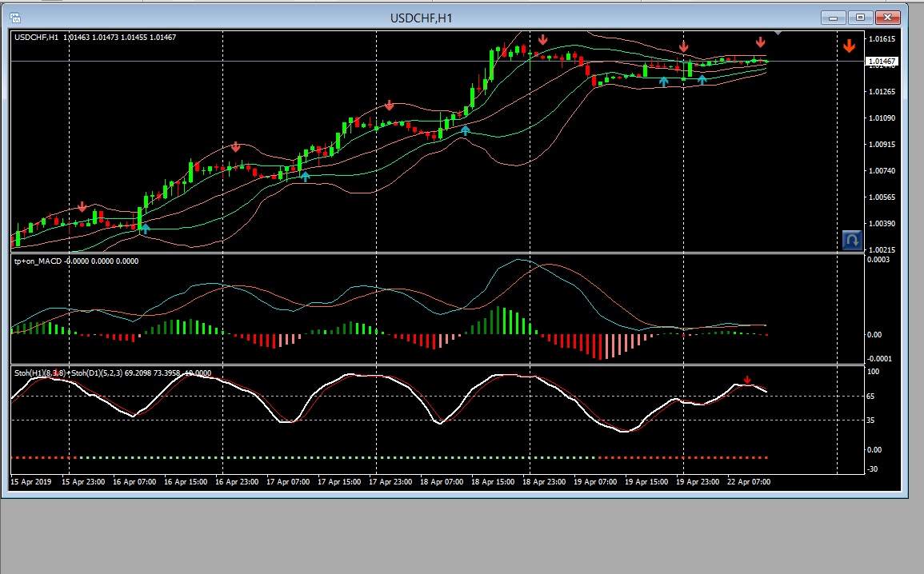Click Stochastic scale level 35
Image resolution: width=924 pixels, height=574 pixels.
871,421
